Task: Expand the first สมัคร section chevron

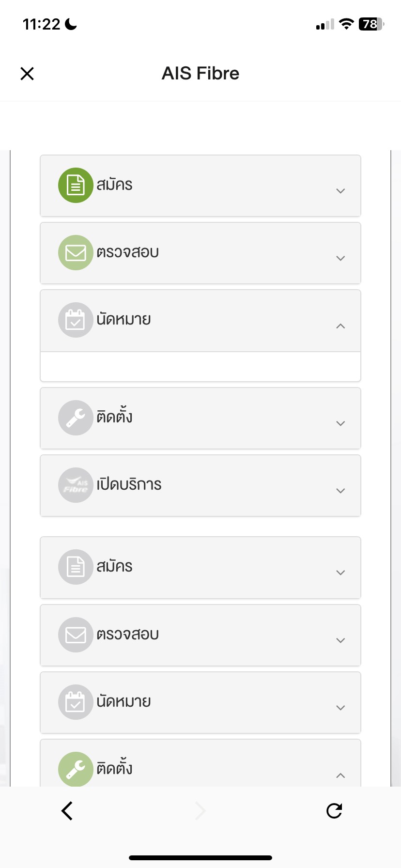Action: tap(340, 191)
